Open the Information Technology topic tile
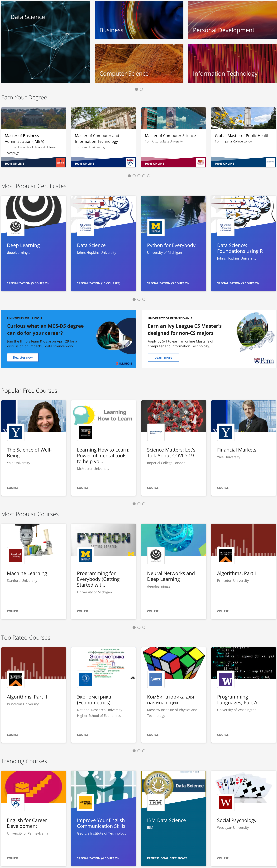 [x=232, y=63]
